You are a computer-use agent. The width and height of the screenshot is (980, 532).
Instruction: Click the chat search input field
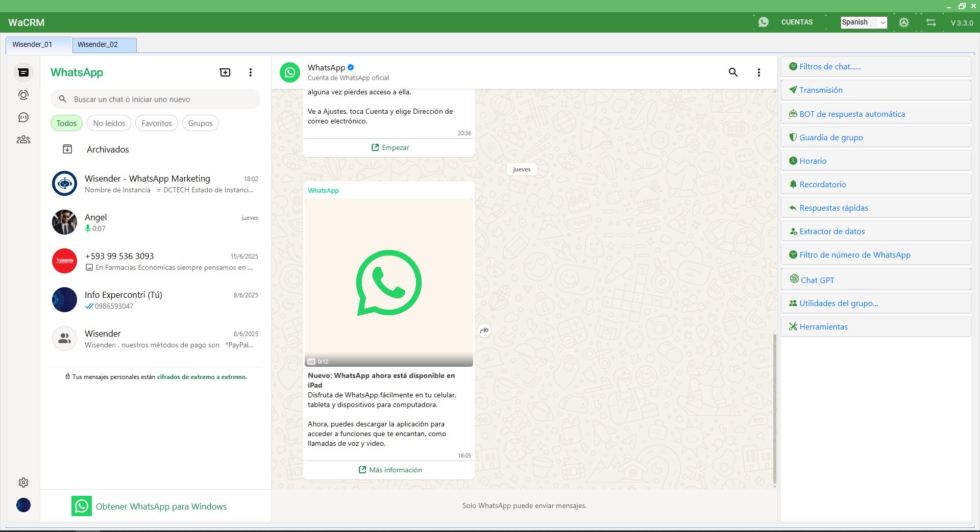156,99
